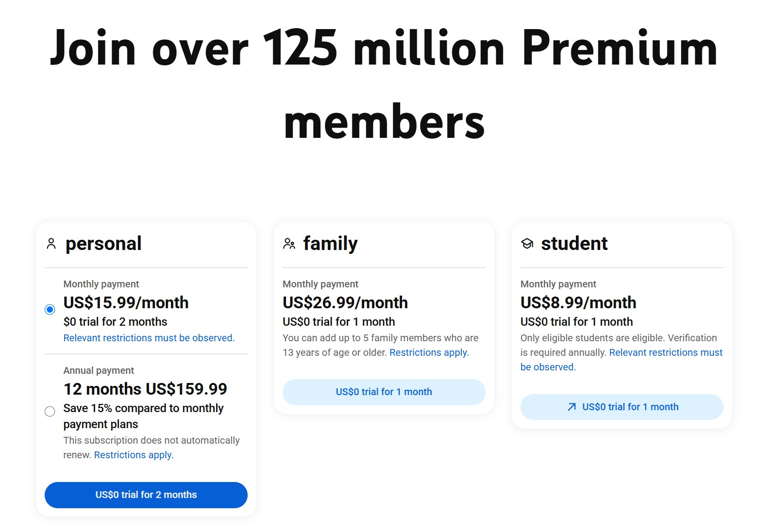Click the US$26.99/month family price text

[x=345, y=303]
